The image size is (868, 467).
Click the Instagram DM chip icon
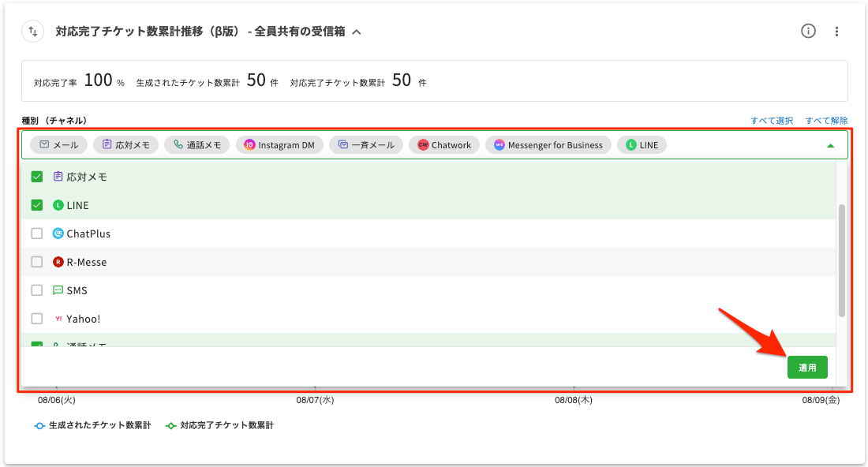[249, 145]
